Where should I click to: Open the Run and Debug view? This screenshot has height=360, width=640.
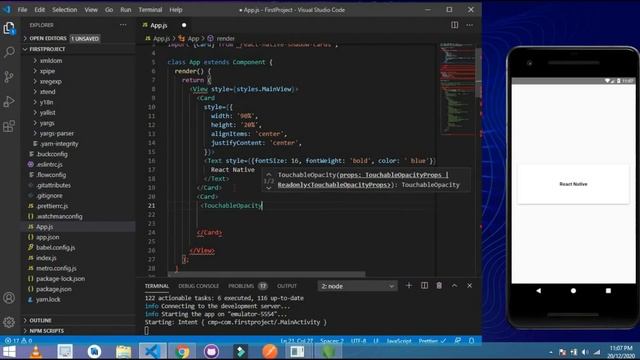tap(9, 101)
